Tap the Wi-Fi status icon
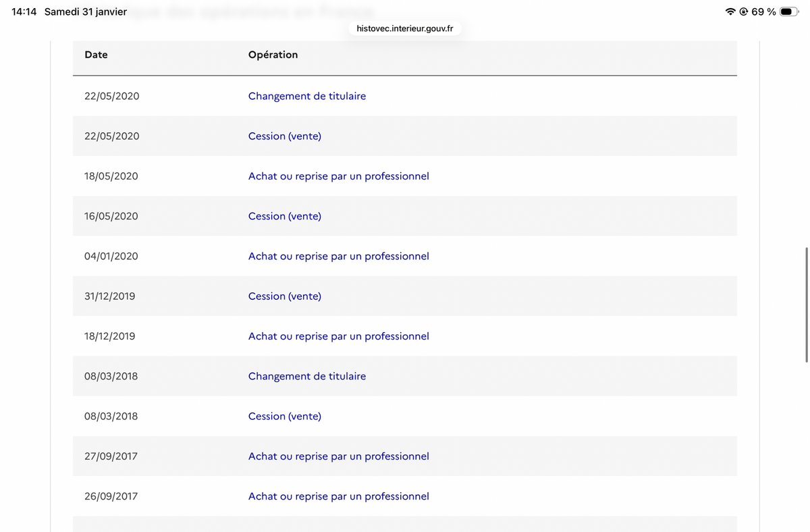This screenshot has width=810, height=532. point(730,11)
